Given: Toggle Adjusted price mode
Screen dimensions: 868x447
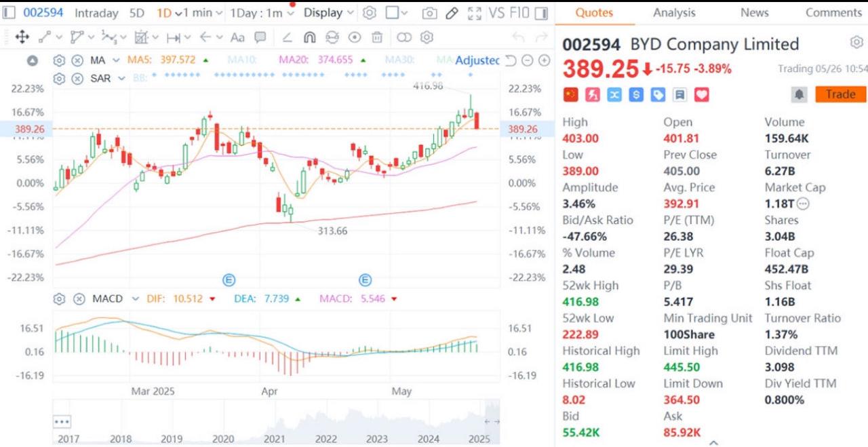Looking at the screenshot, I should (477, 60).
